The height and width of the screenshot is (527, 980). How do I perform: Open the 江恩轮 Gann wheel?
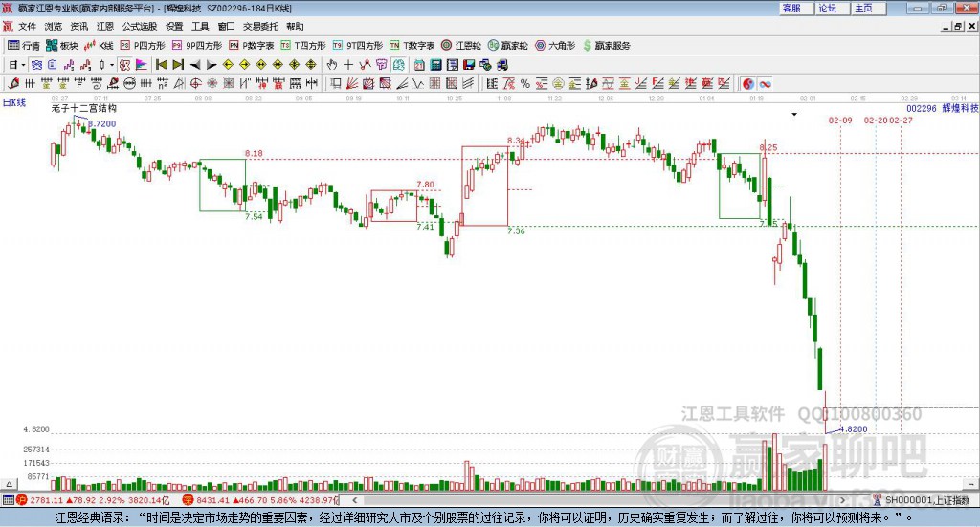pyautogui.click(x=461, y=46)
